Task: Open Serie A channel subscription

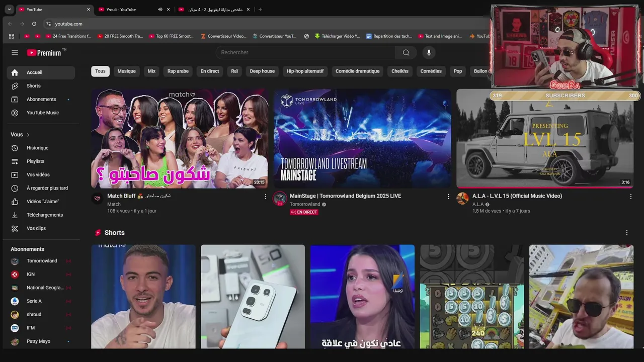Action: [x=41, y=301]
